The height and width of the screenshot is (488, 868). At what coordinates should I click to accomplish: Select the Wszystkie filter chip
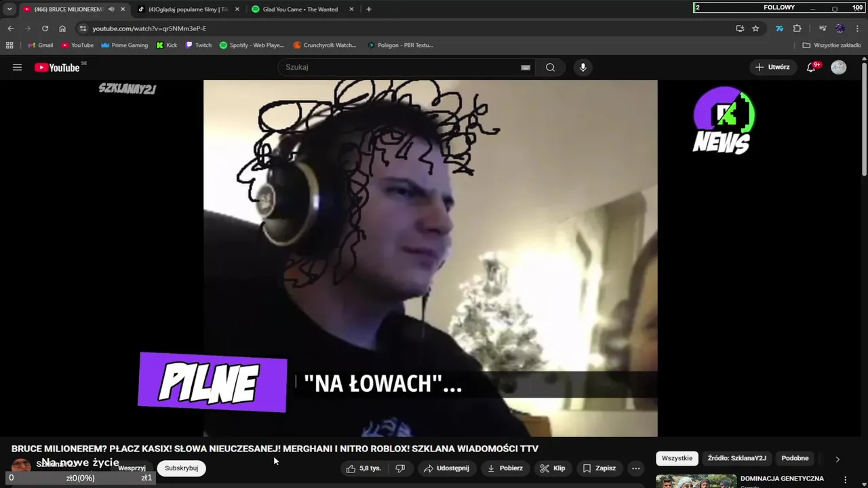pyautogui.click(x=677, y=458)
